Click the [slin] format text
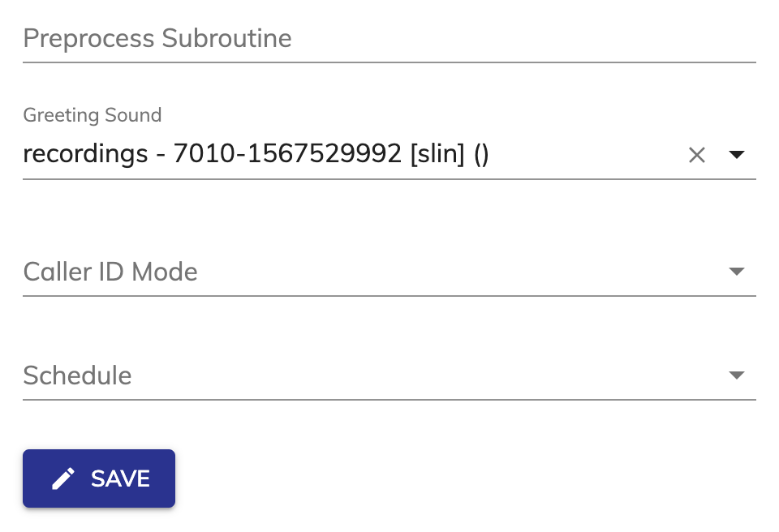779x532 pixels. (437, 153)
